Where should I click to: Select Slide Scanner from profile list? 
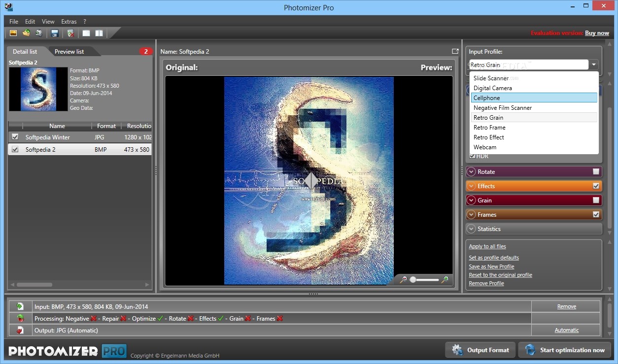pos(534,78)
